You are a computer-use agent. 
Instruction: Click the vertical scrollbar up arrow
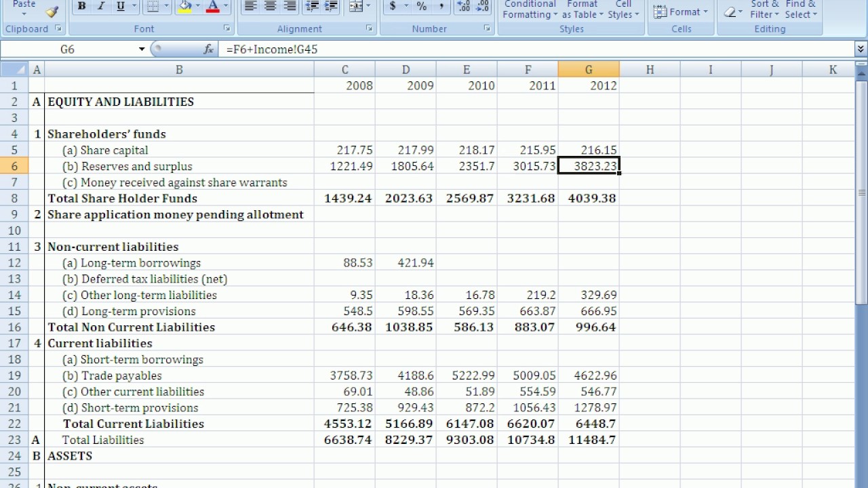click(x=861, y=73)
